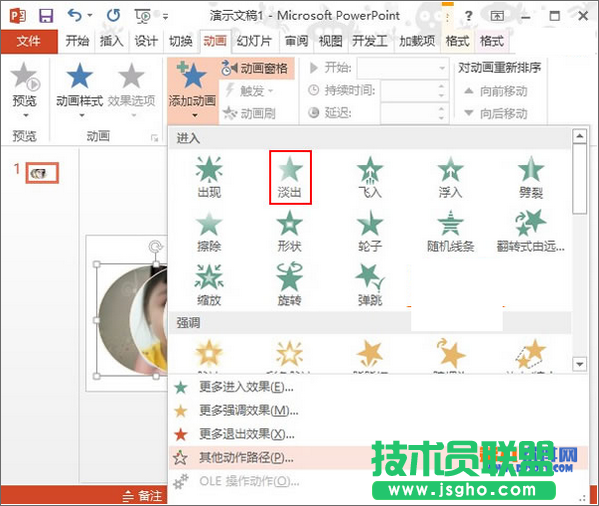The width and height of the screenshot is (599, 506).
Task: Select slide 1 thumbnail
Action: (42, 173)
